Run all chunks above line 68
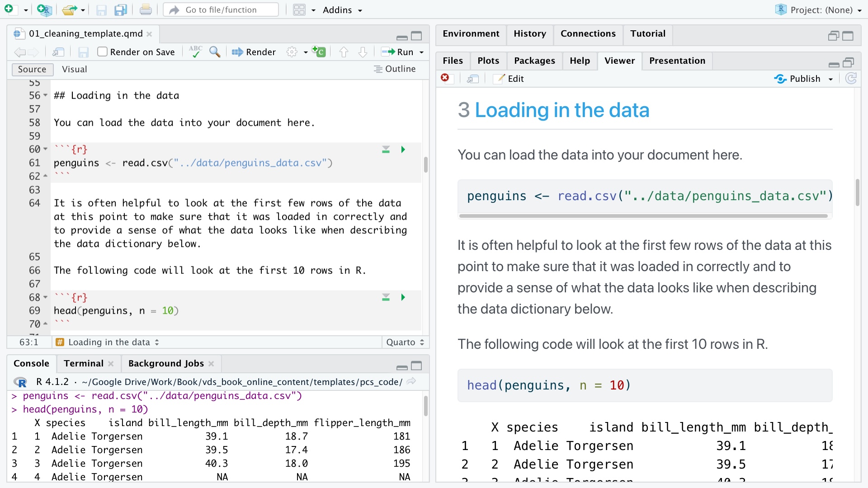 pyautogui.click(x=386, y=297)
